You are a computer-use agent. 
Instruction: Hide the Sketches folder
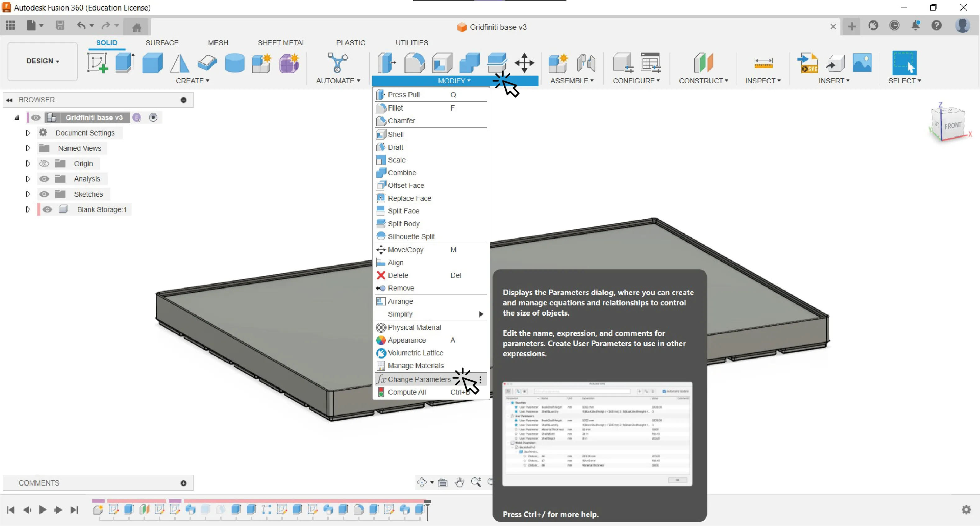(x=44, y=194)
